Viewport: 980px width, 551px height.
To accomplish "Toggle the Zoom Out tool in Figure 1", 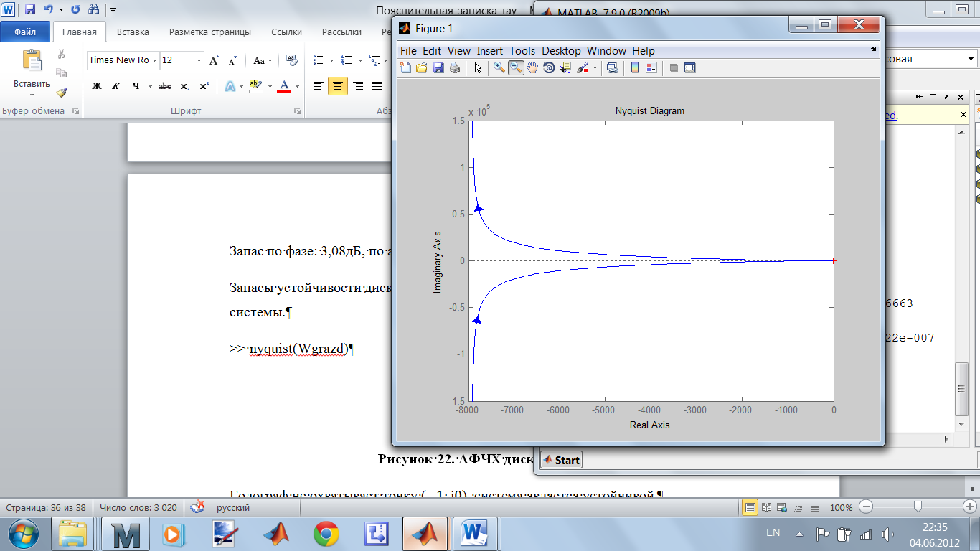I will point(516,68).
